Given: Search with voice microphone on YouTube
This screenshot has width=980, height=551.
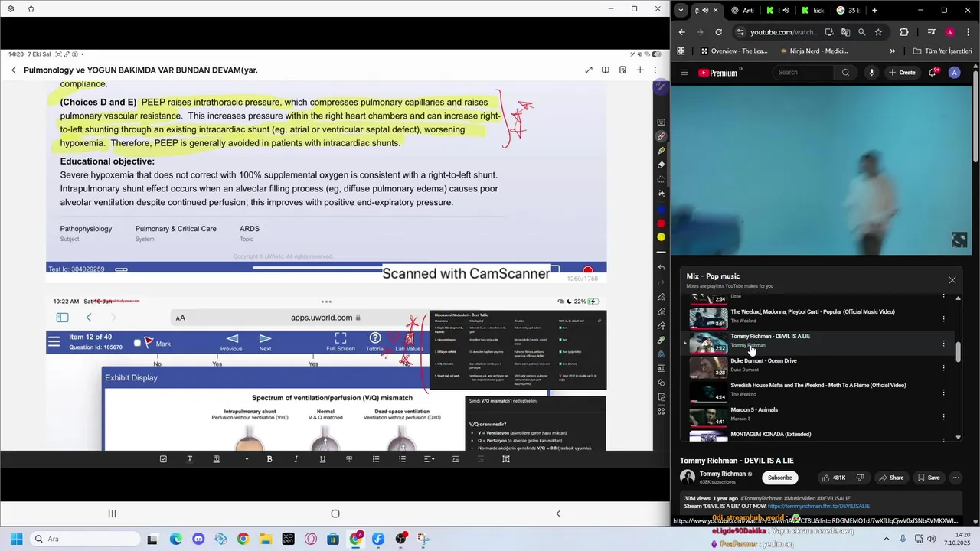Looking at the screenshot, I should click(871, 73).
